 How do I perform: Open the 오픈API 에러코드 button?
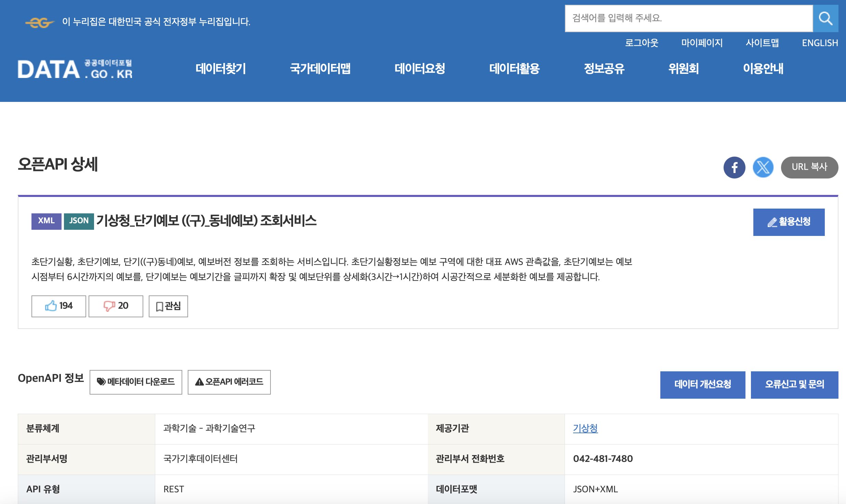click(x=229, y=382)
